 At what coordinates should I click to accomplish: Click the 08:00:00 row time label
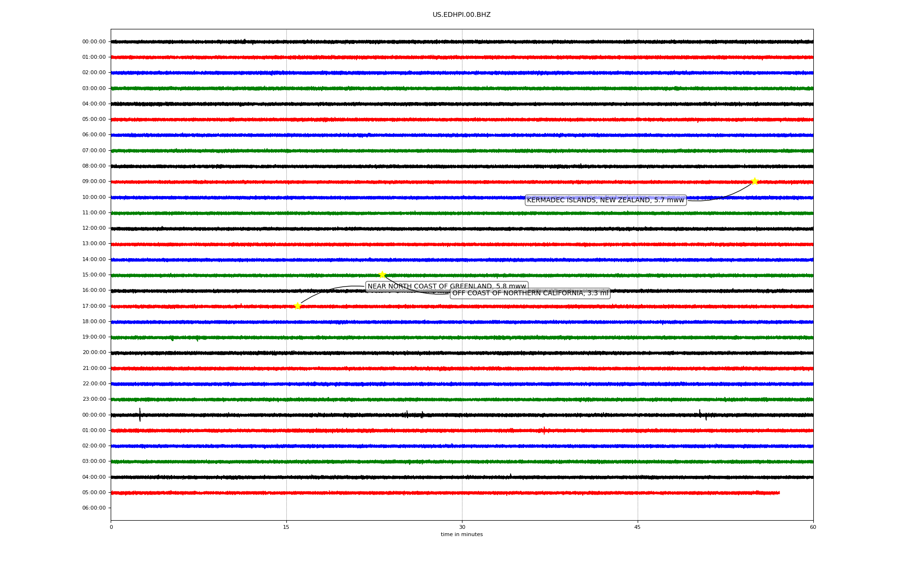pyautogui.click(x=94, y=166)
